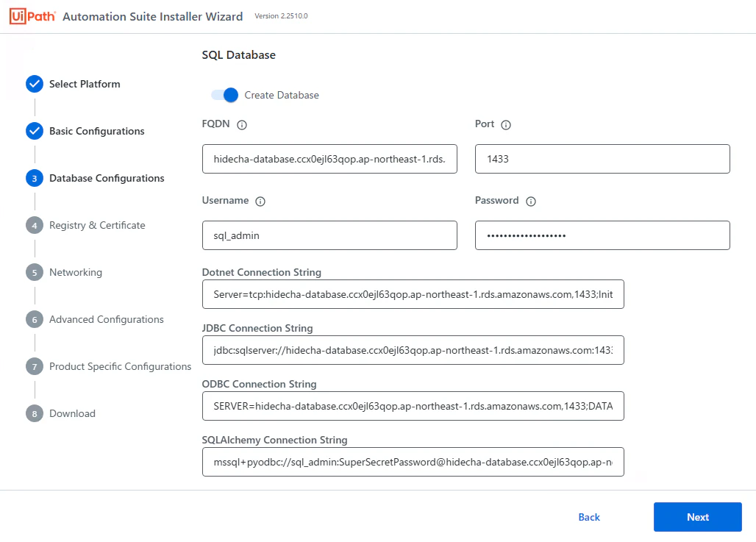The image size is (756, 542).
Task: Click the SQLAlchemy Connection String field
Action: (413, 462)
